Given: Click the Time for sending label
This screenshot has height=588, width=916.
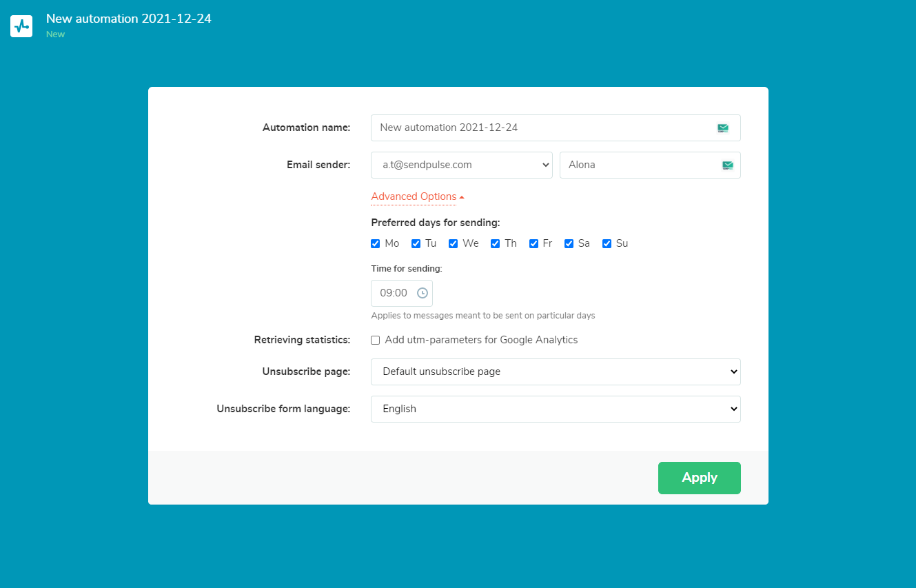Looking at the screenshot, I should coord(407,268).
